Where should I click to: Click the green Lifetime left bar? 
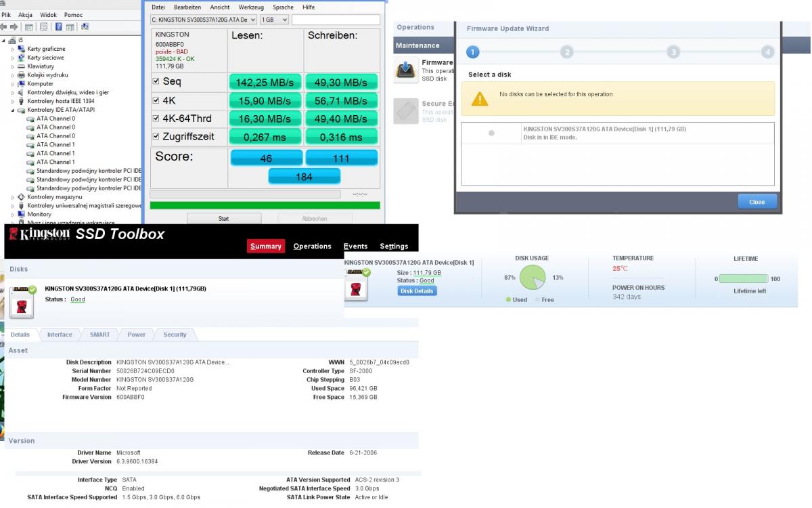(x=744, y=279)
